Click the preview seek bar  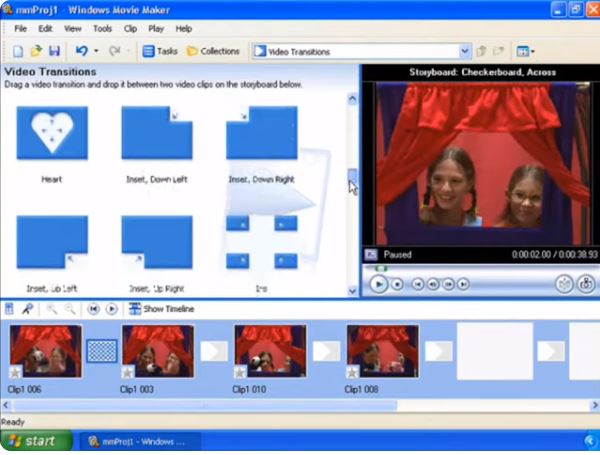click(x=481, y=268)
